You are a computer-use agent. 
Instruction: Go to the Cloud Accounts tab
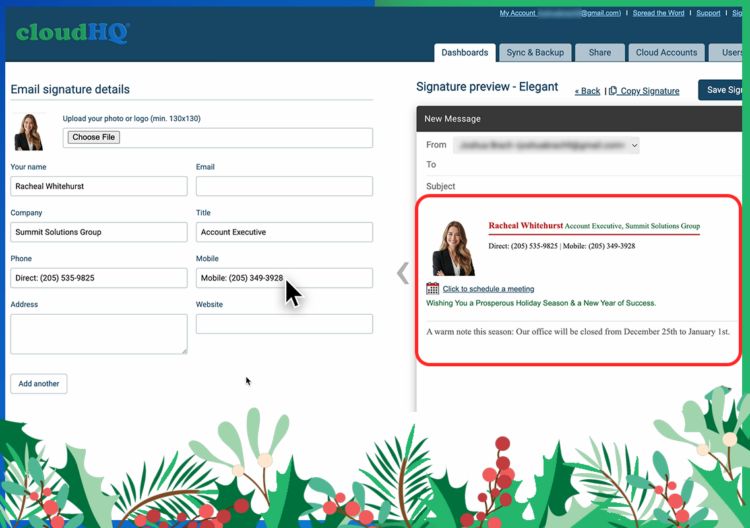666,53
